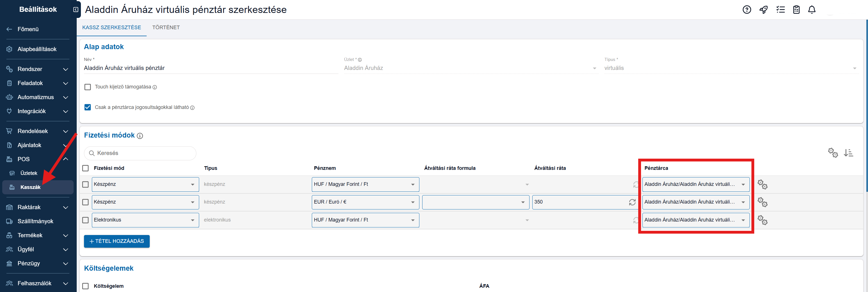The image size is (868, 292).
Task: Open Üzletek in the POS menu
Action: pyautogui.click(x=29, y=173)
